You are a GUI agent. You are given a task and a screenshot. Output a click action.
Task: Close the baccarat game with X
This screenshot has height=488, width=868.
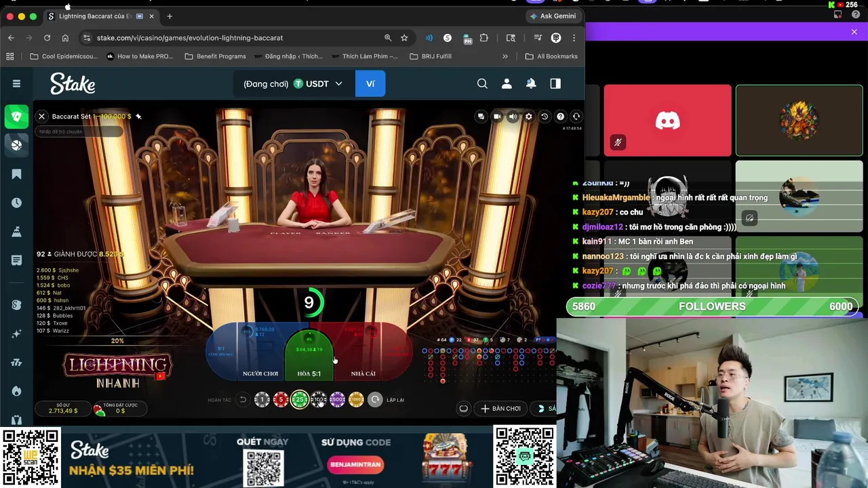(x=41, y=117)
